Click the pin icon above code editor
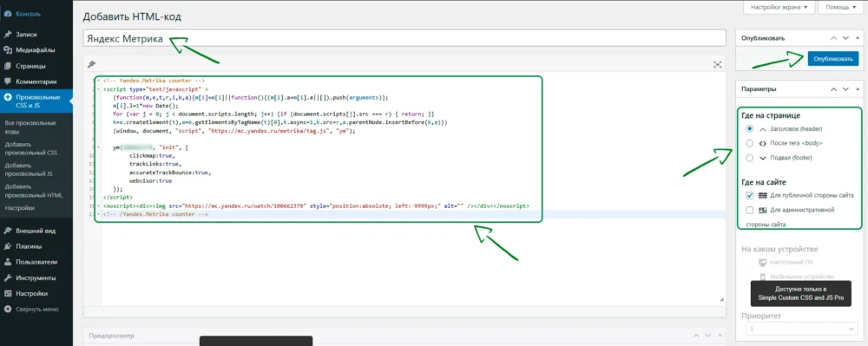The height and width of the screenshot is (346, 868). click(x=92, y=64)
